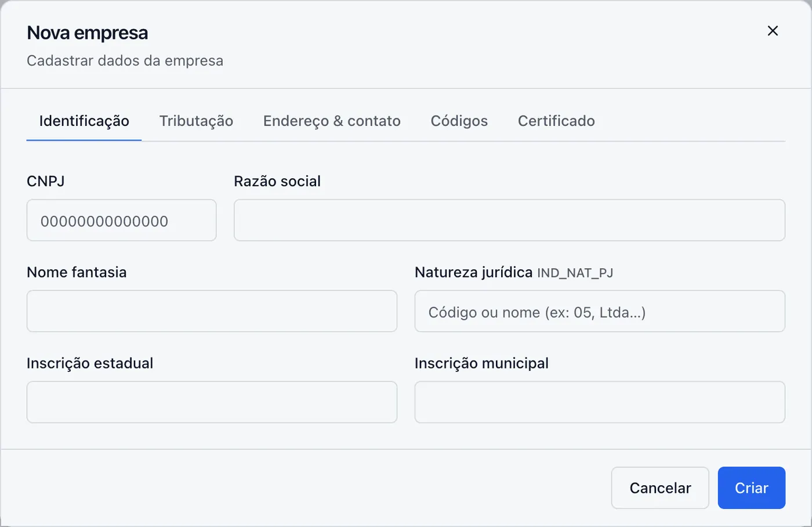The image size is (812, 527).
Task: Open the Endereço & contato tab
Action: [x=332, y=121]
